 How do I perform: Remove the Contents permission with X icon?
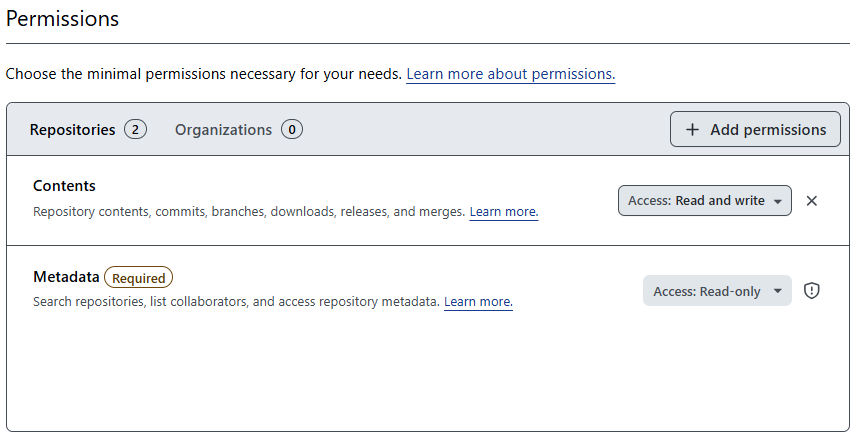click(x=812, y=201)
